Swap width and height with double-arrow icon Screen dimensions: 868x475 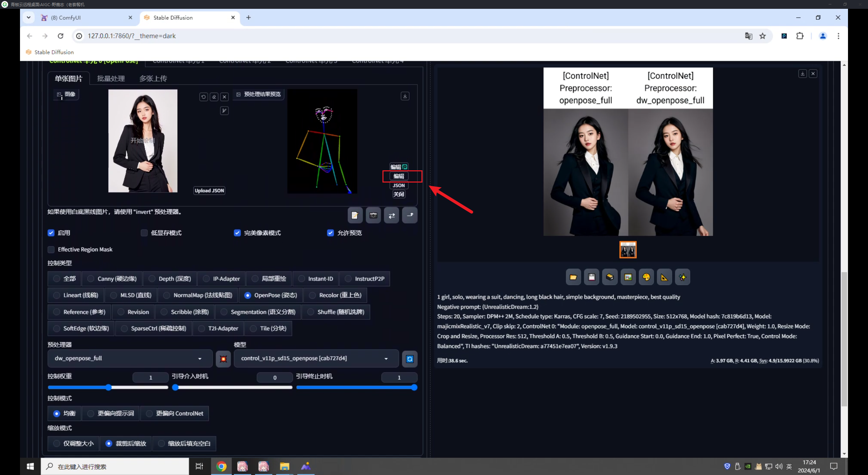pyautogui.click(x=391, y=215)
